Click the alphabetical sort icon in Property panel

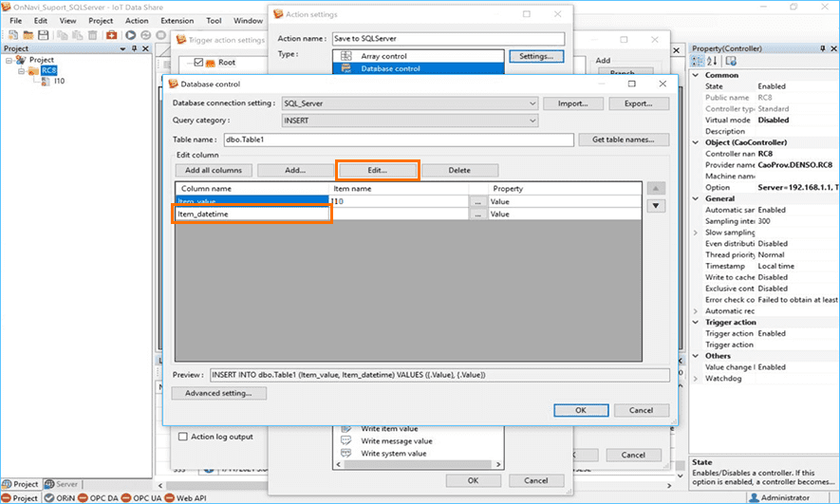click(713, 61)
